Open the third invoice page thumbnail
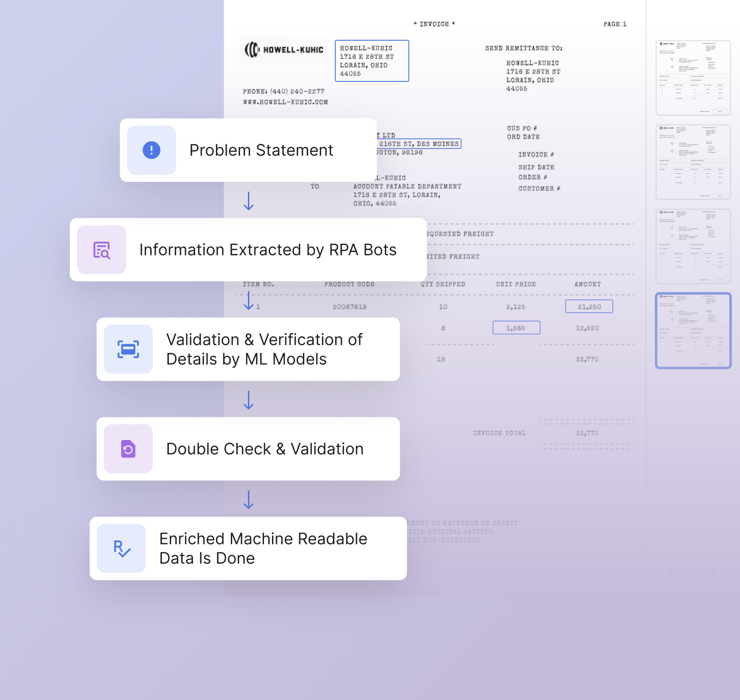The height and width of the screenshot is (700, 740). 693,246
